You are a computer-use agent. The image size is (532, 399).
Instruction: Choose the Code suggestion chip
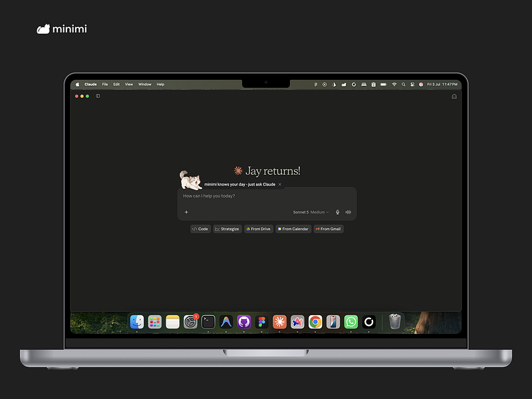[201, 229]
